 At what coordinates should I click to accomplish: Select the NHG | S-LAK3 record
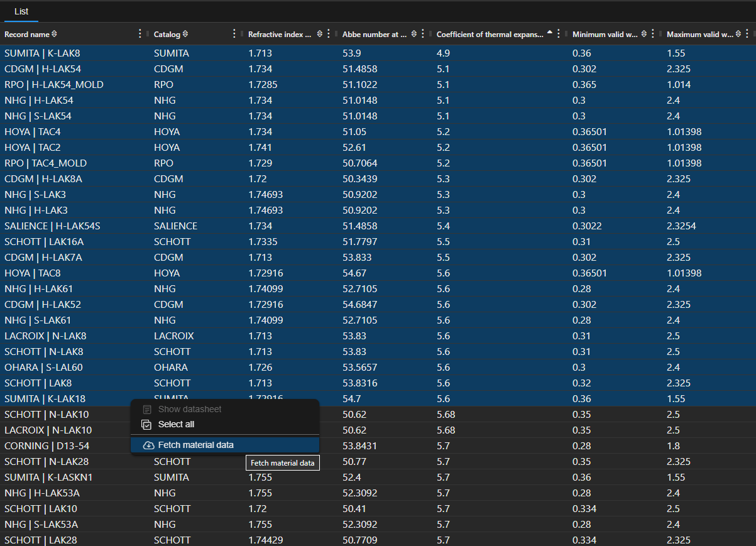(378, 194)
